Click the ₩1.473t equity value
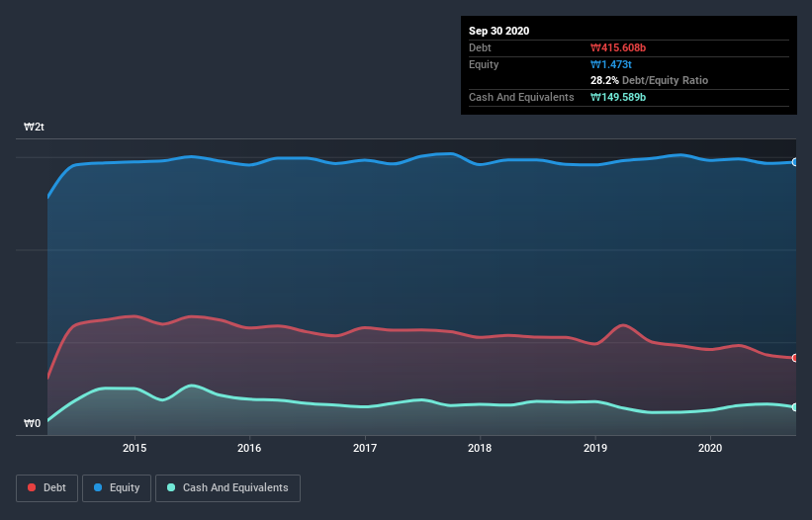812x520 pixels. pyautogui.click(x=611, y=64)
